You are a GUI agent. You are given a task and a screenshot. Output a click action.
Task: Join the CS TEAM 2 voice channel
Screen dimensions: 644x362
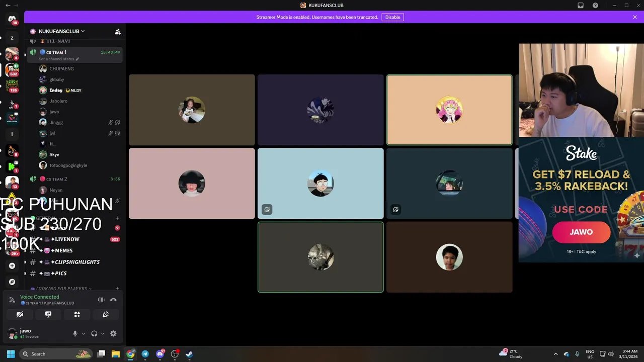pyautogui.click(x=75, y=179)
